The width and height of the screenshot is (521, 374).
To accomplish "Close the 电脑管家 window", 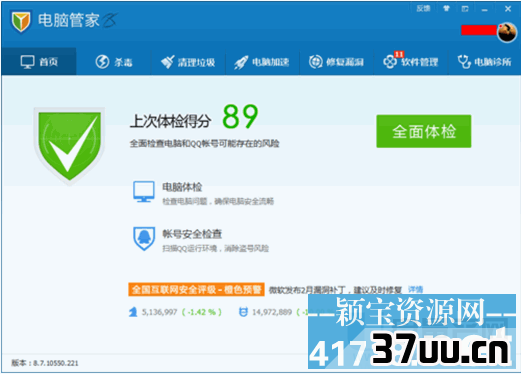I will click(x=508, y=9).
